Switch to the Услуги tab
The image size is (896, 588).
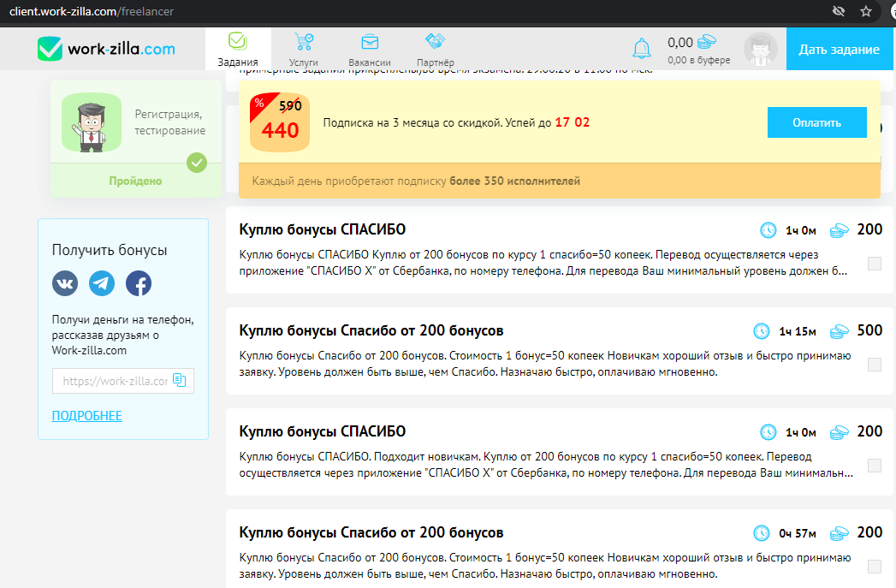[303, 49]
